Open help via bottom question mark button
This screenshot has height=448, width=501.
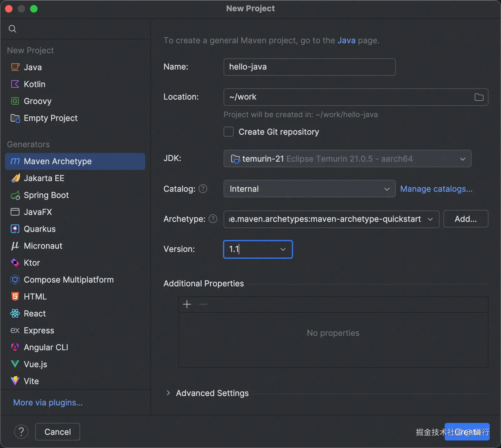point(21,432)
